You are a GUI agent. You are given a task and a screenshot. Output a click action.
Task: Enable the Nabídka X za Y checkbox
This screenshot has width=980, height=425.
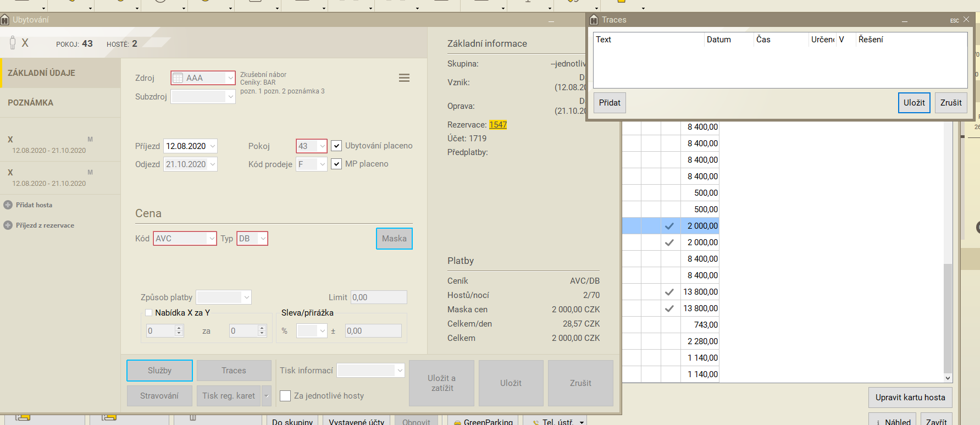tap(148, 313)
